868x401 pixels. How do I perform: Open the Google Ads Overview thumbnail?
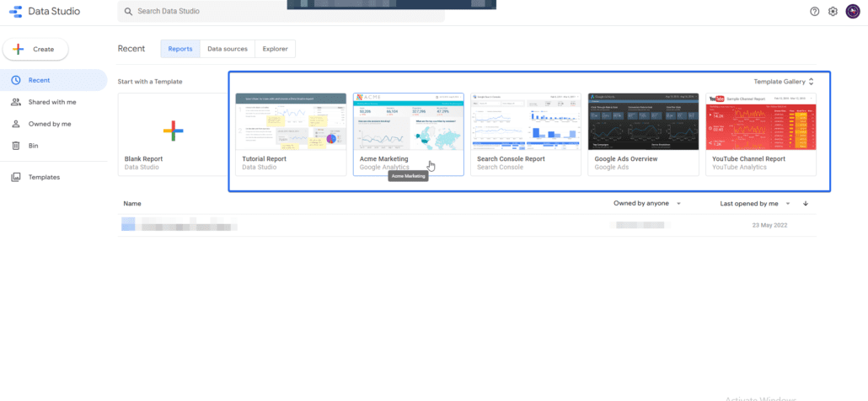(643, 121)
